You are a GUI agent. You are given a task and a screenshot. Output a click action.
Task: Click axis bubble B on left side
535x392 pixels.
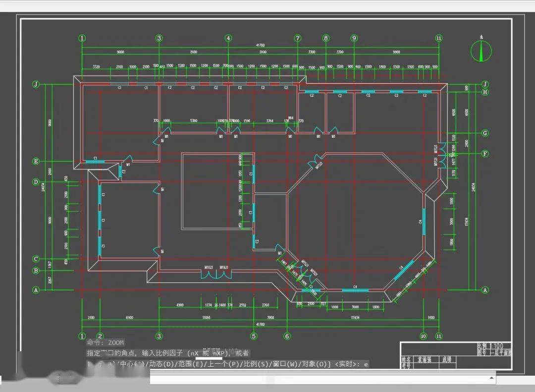[x=36, y=271]
